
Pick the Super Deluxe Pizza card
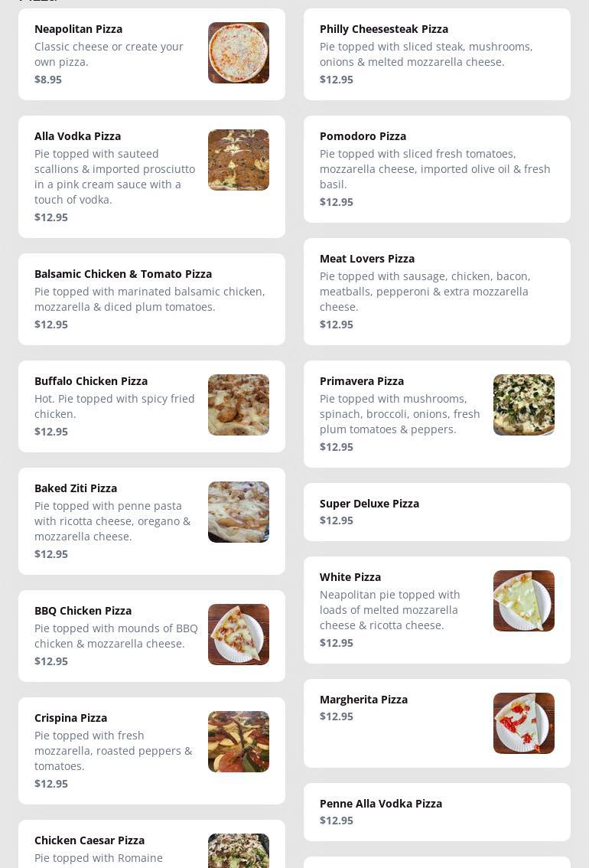pyautogui.click(x=436, y=511)
